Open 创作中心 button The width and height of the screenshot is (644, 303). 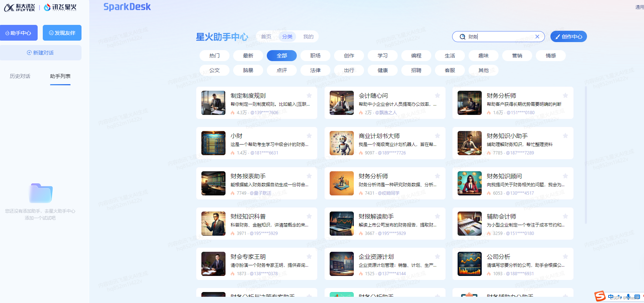569,37
